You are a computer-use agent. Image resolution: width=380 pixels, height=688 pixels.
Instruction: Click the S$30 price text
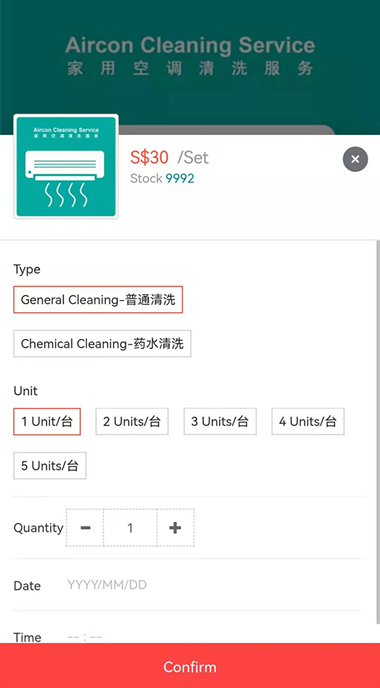(149, 157)
